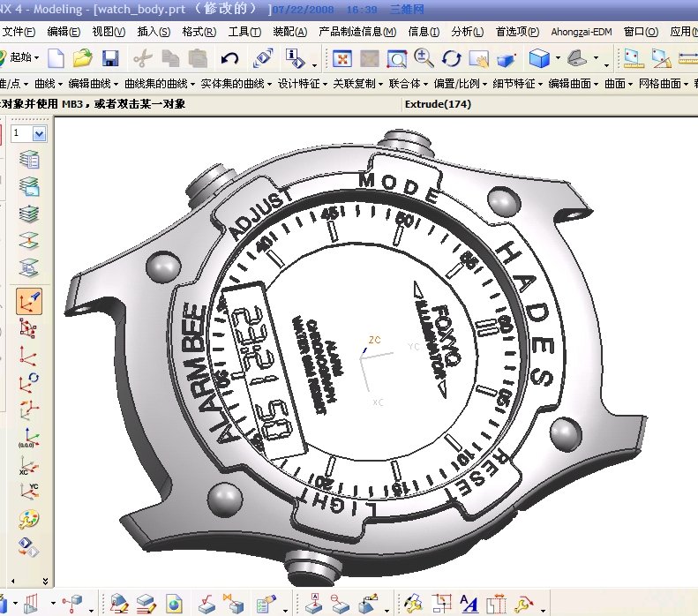Screen dimensions: 698x616
Task: Click the WCS Dynamics icon
Action: pyautogui.click(x=28, y=329)
